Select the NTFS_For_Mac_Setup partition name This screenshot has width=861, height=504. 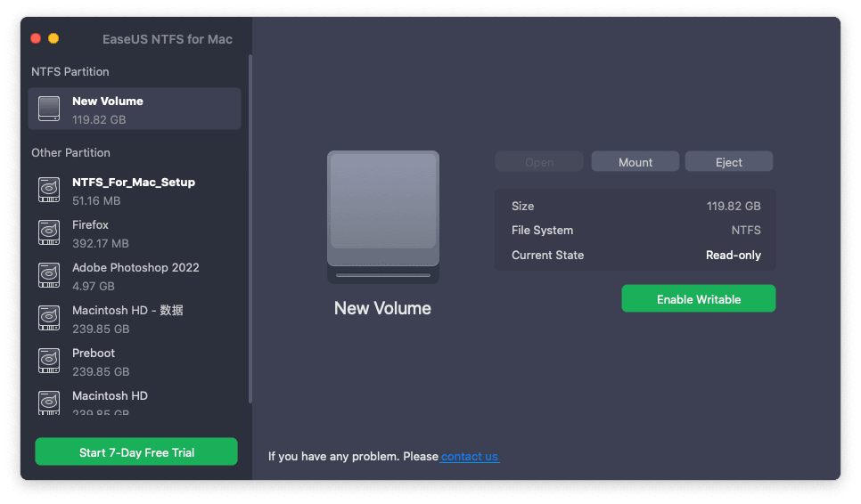[x=134, y=182]
